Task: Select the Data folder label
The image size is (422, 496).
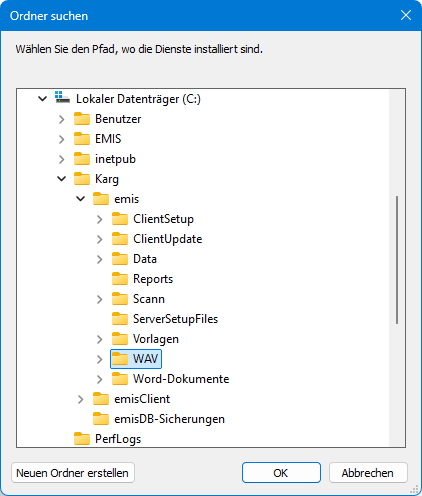Action: pyautogui.click(x=145, y=259)
